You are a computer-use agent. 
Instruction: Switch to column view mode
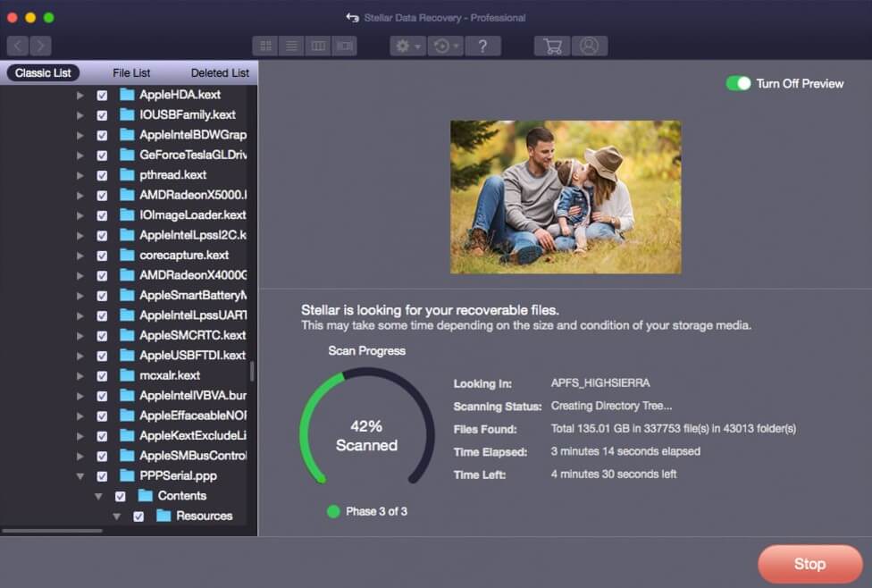click(317, 46)
